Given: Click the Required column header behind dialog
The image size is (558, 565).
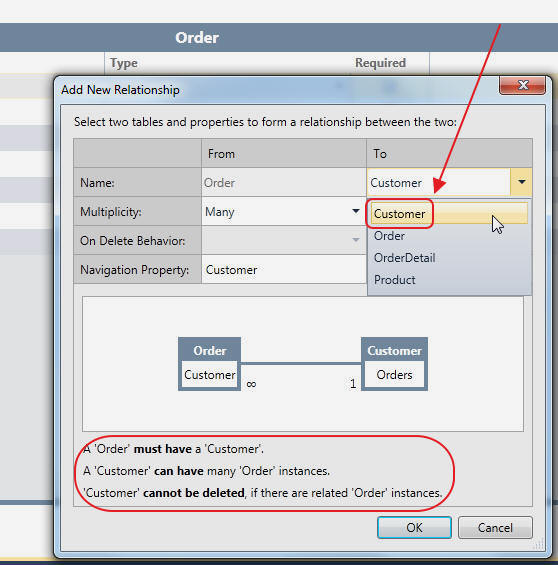Looking at the screenshot, I should (380, 63).
